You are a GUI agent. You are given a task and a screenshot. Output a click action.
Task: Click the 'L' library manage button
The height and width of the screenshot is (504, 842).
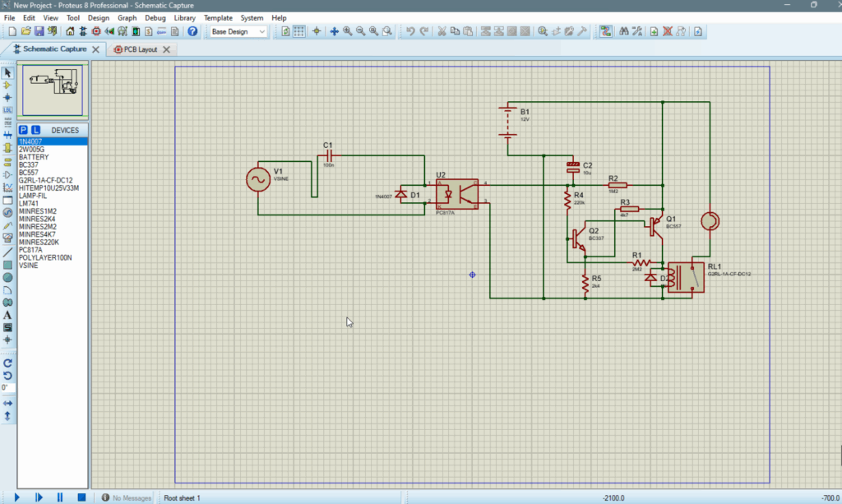[x=36, y=130]
